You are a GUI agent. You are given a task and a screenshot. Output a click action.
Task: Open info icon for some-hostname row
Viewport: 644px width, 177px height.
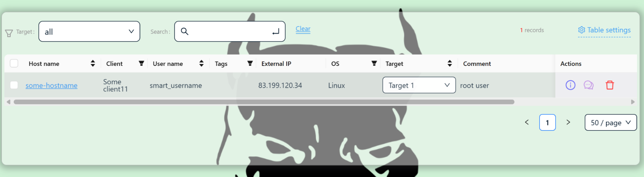point(570,85)
